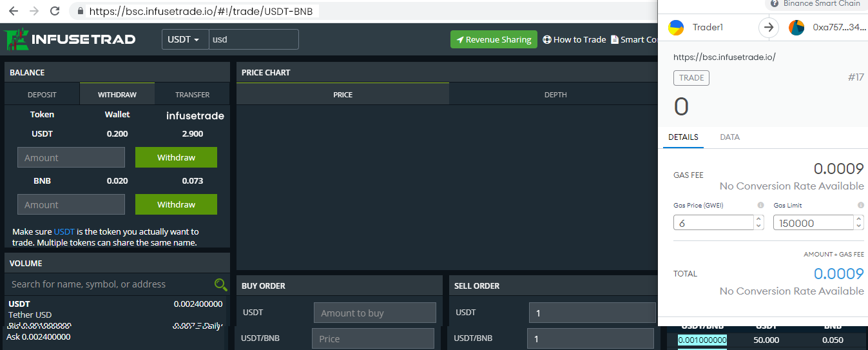Click the USDT link in the warning text

(x=64, y=231)
